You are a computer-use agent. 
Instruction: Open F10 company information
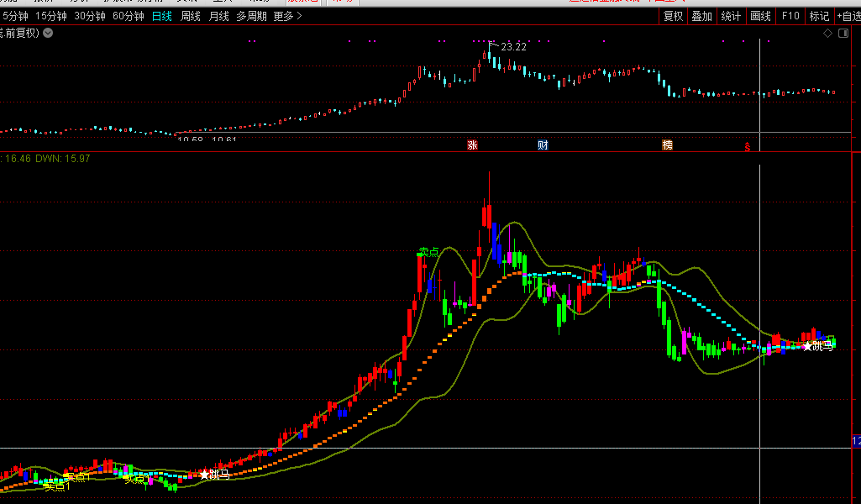coord(790,16)
